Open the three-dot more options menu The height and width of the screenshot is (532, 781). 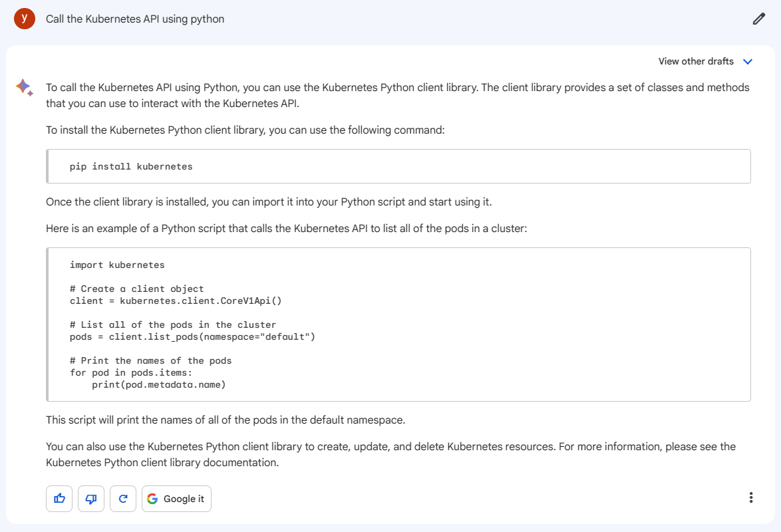pyautogui.click(x=751, y=497)
